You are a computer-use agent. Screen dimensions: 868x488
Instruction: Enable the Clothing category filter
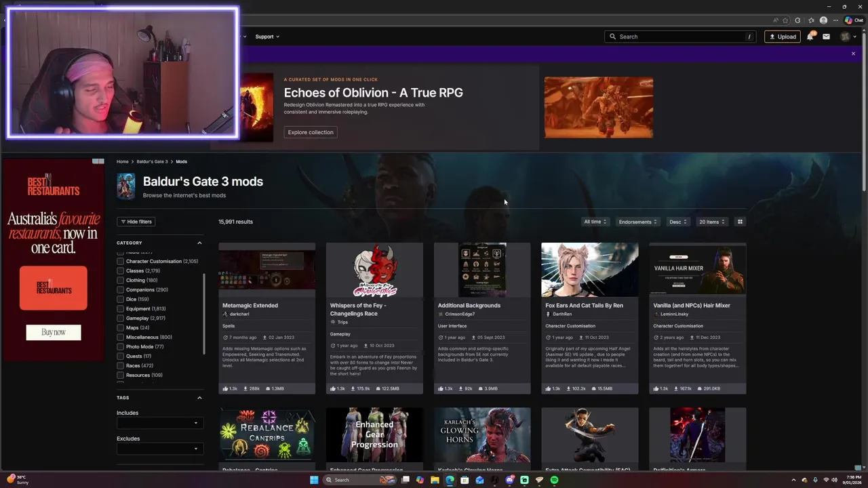pos(120,280)
